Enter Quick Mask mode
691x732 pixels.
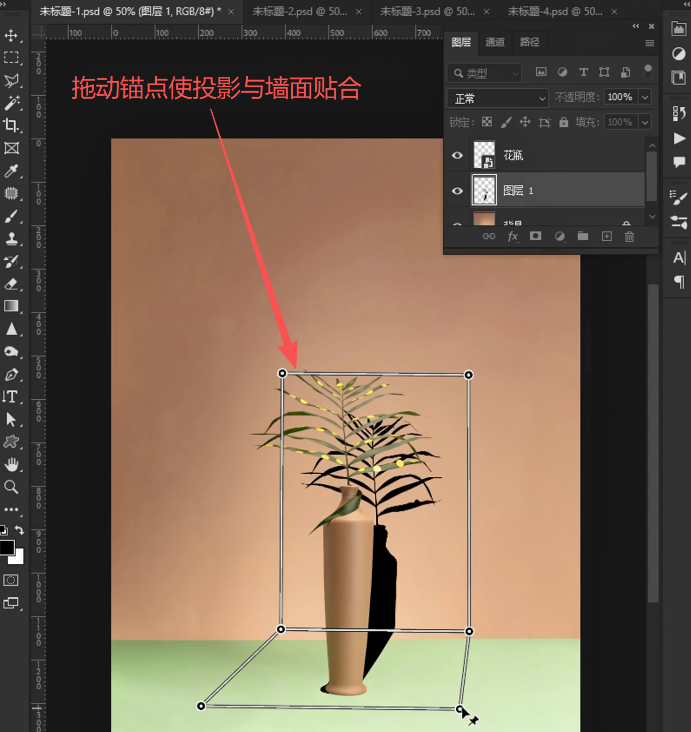coord(11,580)
